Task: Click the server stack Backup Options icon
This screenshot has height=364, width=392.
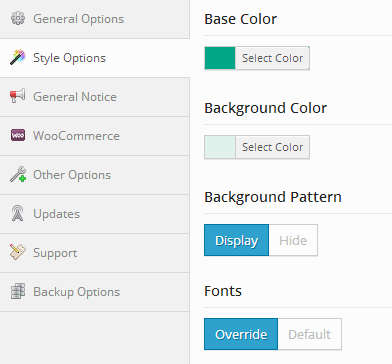Action: tap(18, 291)
